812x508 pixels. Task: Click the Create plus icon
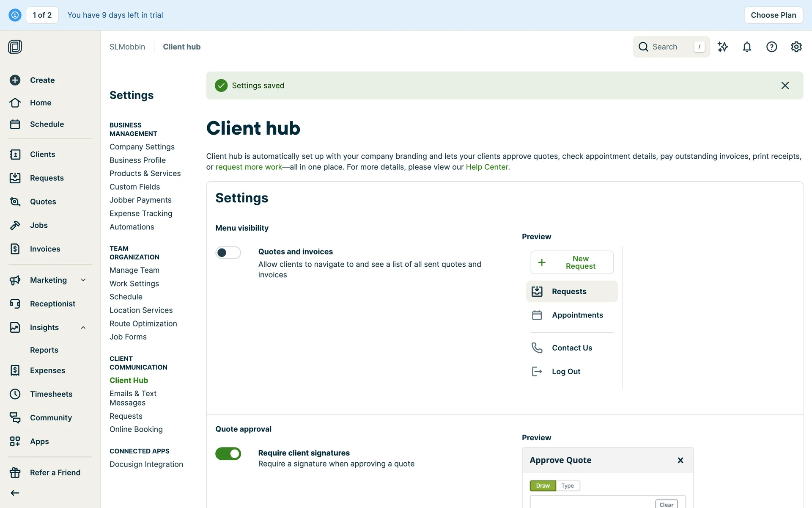(15, 80)
